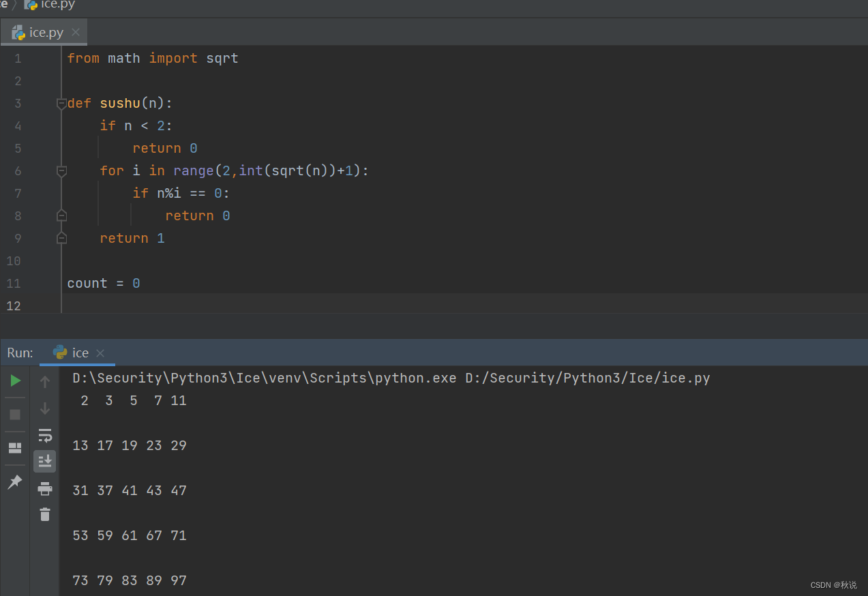The image size is (868, 596).
Task: Click line number 6 in the gutter
Action: (x=18, y=171)
